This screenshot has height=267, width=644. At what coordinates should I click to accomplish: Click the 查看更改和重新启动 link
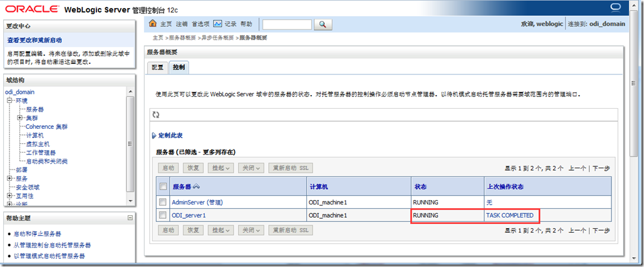coord(35,40)
